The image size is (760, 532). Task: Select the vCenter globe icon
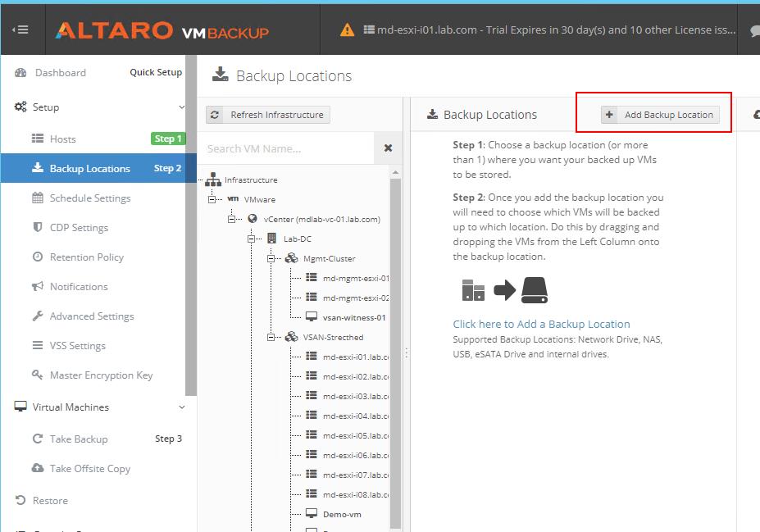(x=253, y=219)
